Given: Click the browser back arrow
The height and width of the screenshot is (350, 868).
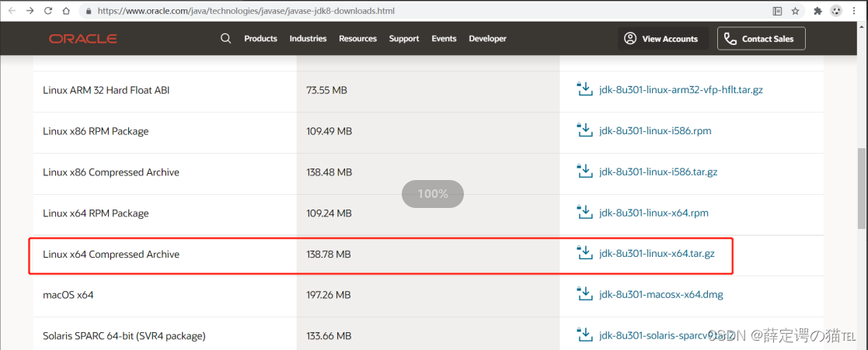Looking at the screenshot, I should (12, 11).
